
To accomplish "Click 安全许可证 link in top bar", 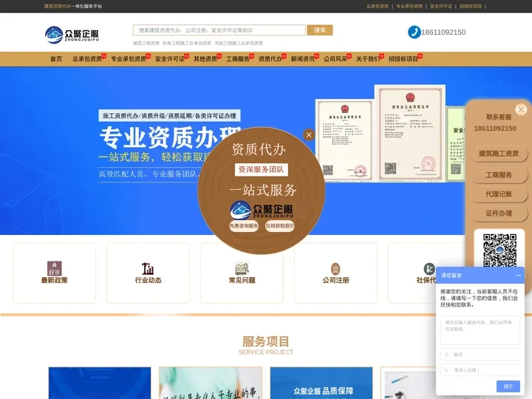I will [x=440, y=6].
